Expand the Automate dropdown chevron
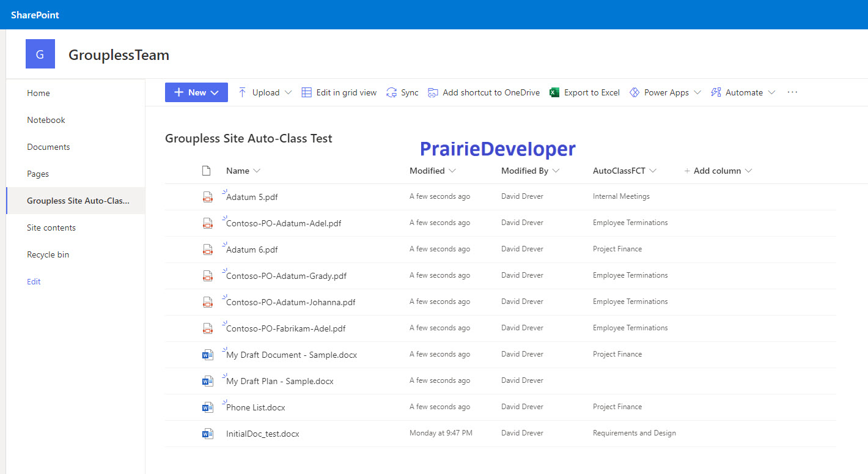The height and width of the screenshot is (474, 868). pyautogui.click(x=771, y=93)
